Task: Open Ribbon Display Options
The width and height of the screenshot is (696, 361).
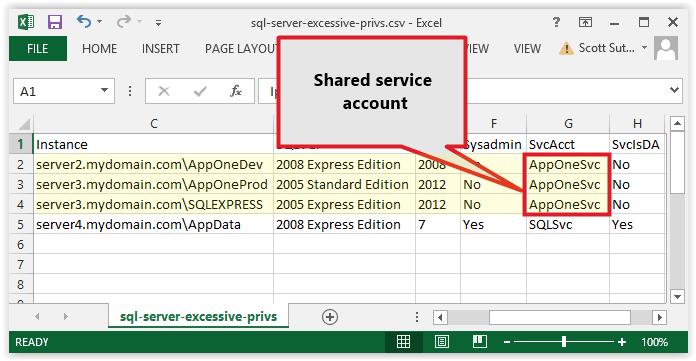Action: coord(585,22)
